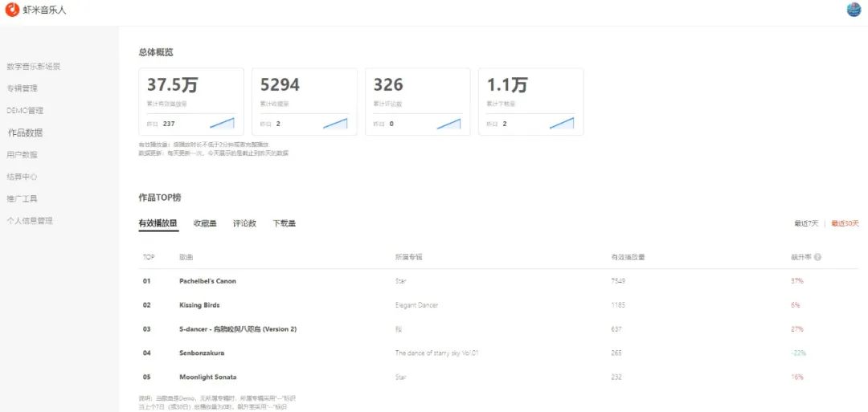Screen dimensions: 868x412
Task: Open DEMO管理 in the sidebar
Action: tap(25, 111)
